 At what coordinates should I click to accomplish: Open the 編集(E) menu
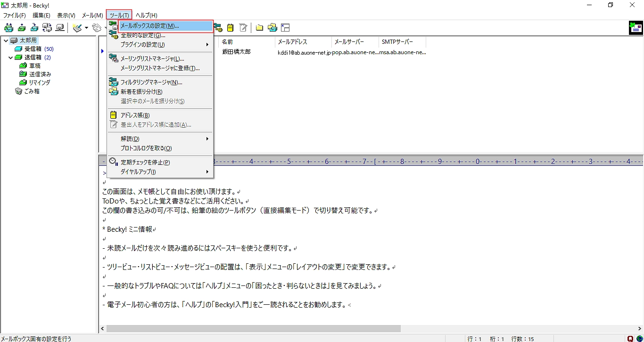coord(41,15)
